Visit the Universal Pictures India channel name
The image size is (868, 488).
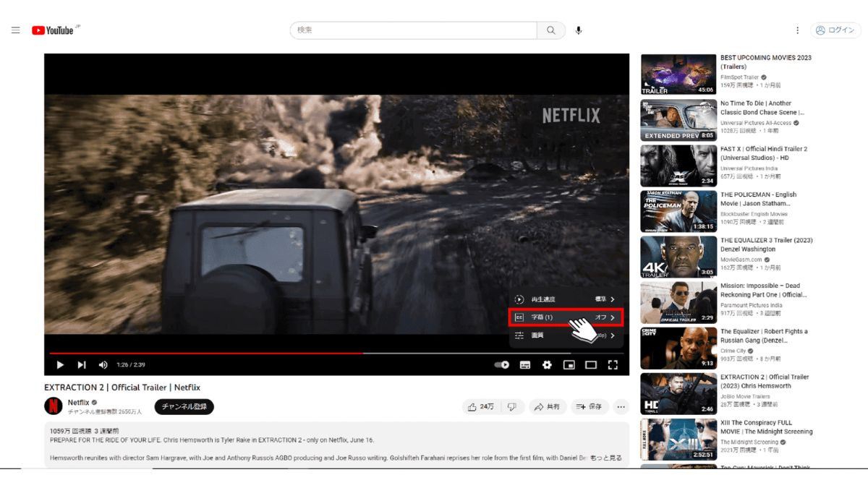point(749,168)
